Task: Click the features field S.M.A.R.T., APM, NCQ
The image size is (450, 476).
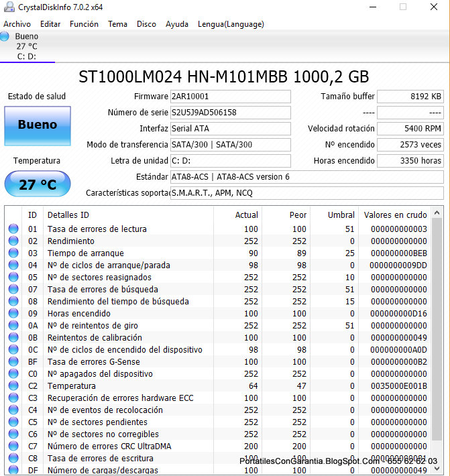Action: click(307, 193)
